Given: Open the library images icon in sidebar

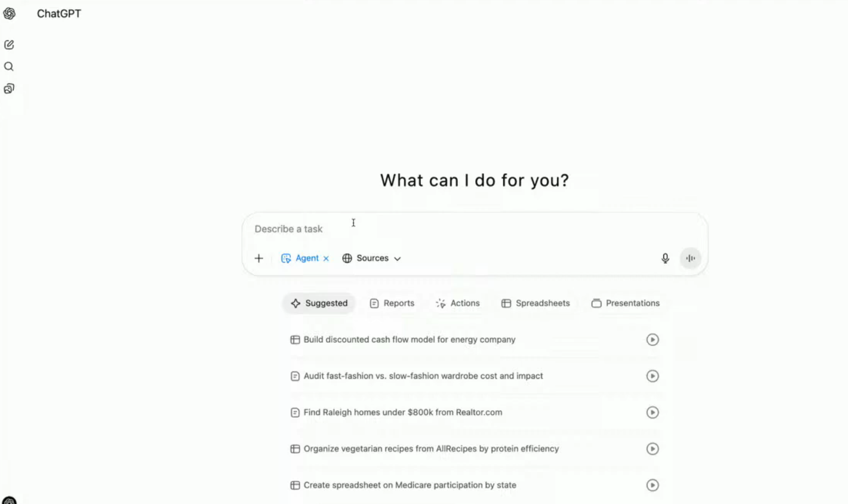Looking at the screenshot, I should click(9, 88).
